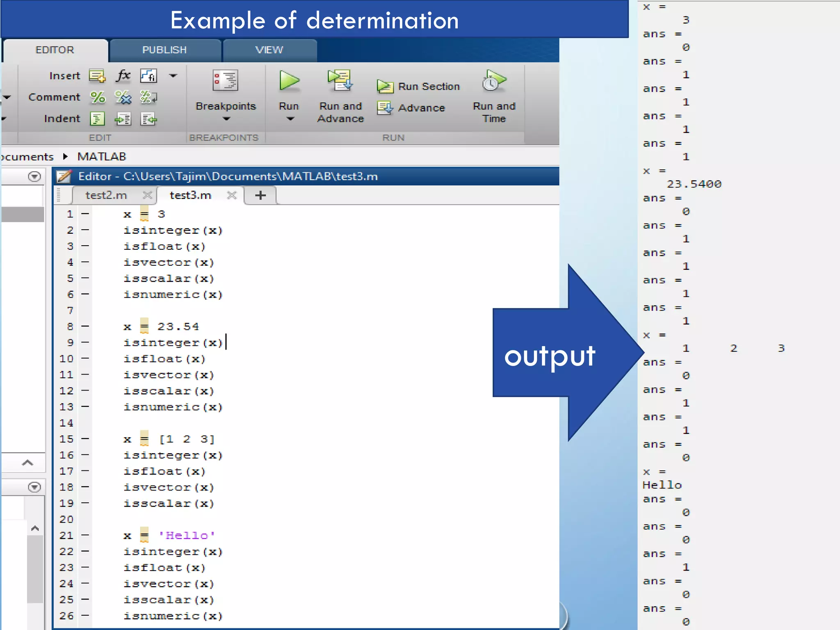Click the green percent comment icon
Image resolution: width=840 pixels, height=630 pixels.
click(98, 97)
